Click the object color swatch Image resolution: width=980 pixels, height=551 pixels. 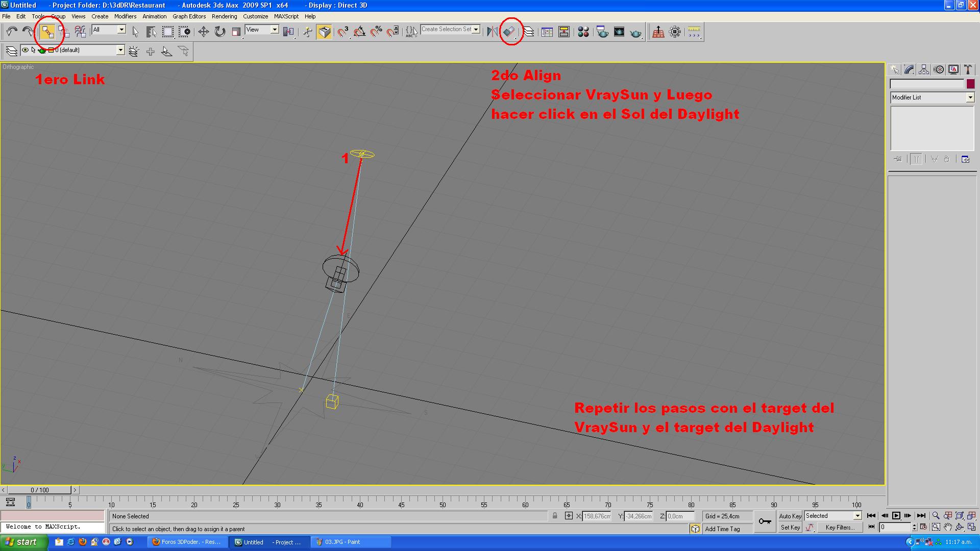[970, 84]
